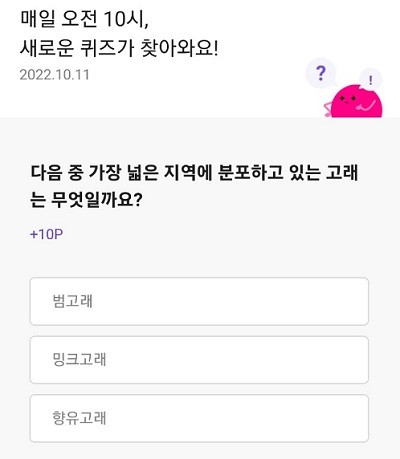Click the headline 매일 오전 10시
400x459 pixels.
pos(84,20)
